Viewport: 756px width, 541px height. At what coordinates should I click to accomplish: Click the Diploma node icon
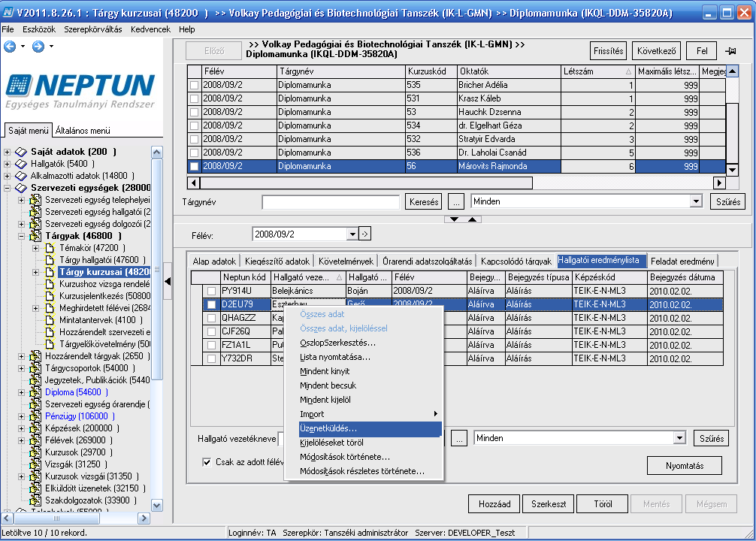35,392
